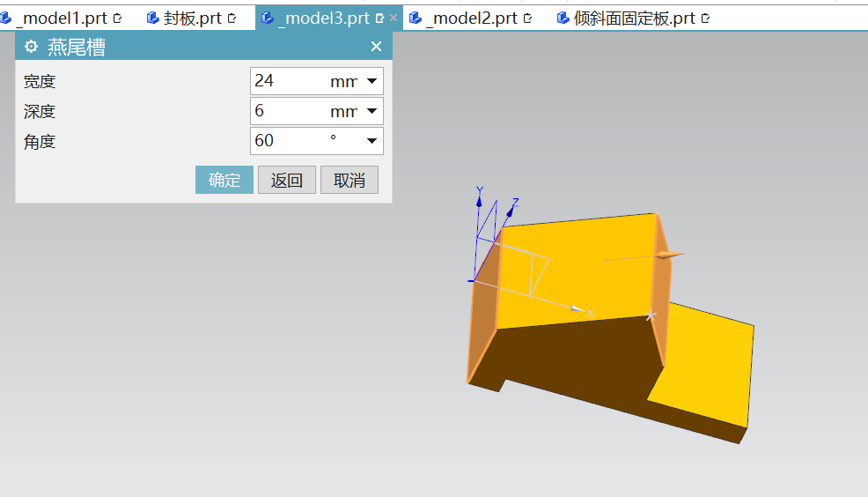Open the 宽度 unit dropdown arrow

click(x=371, y=82)
